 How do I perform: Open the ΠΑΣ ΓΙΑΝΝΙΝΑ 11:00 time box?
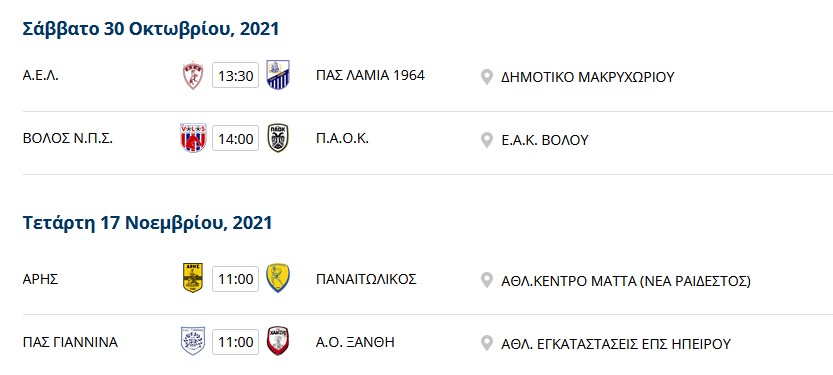[x=235, y=342]
